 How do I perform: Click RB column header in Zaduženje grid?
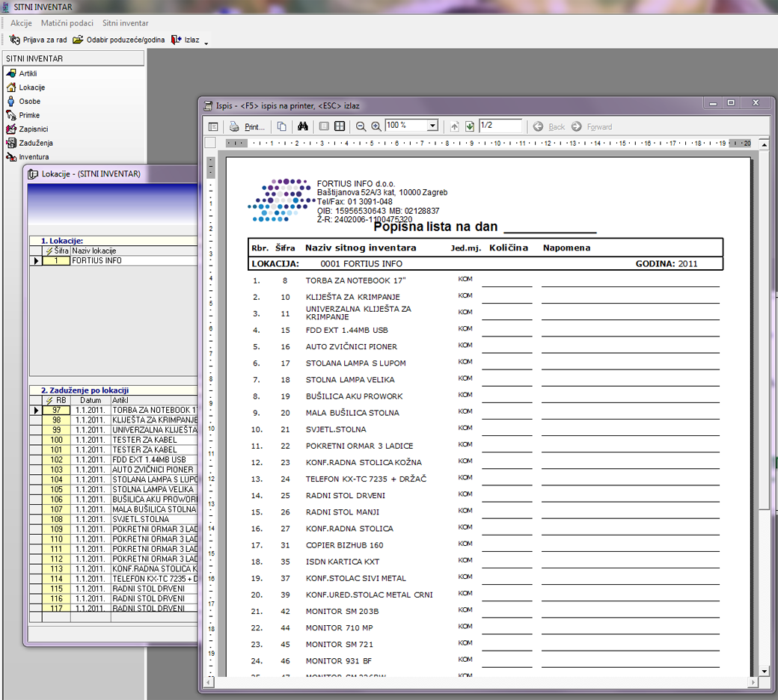(56, 400)
